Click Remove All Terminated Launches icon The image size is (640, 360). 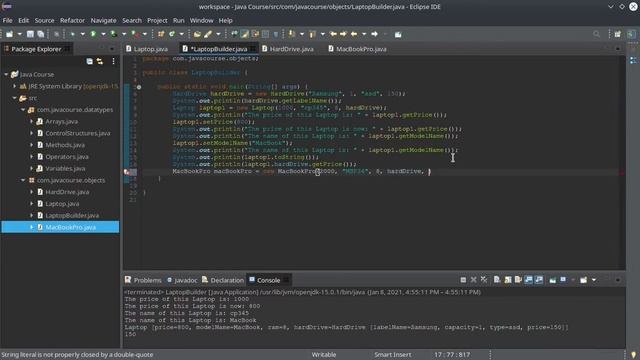tap(484, 280)
